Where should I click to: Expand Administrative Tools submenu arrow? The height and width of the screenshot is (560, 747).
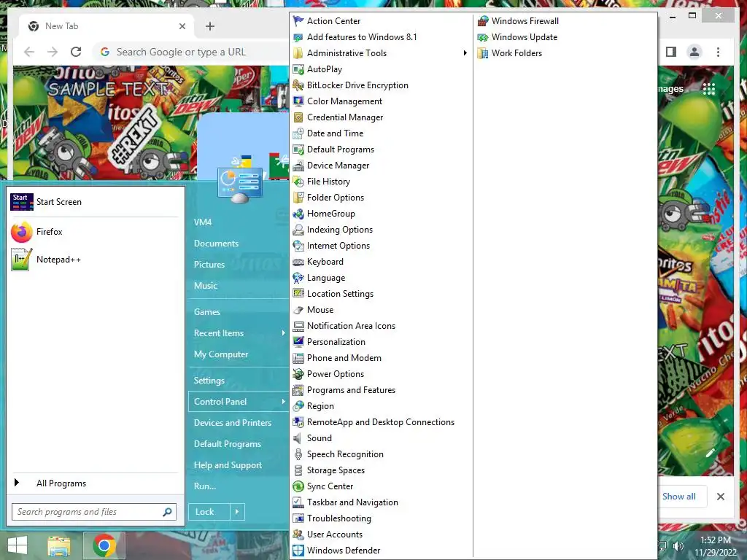tap(465, 52)
